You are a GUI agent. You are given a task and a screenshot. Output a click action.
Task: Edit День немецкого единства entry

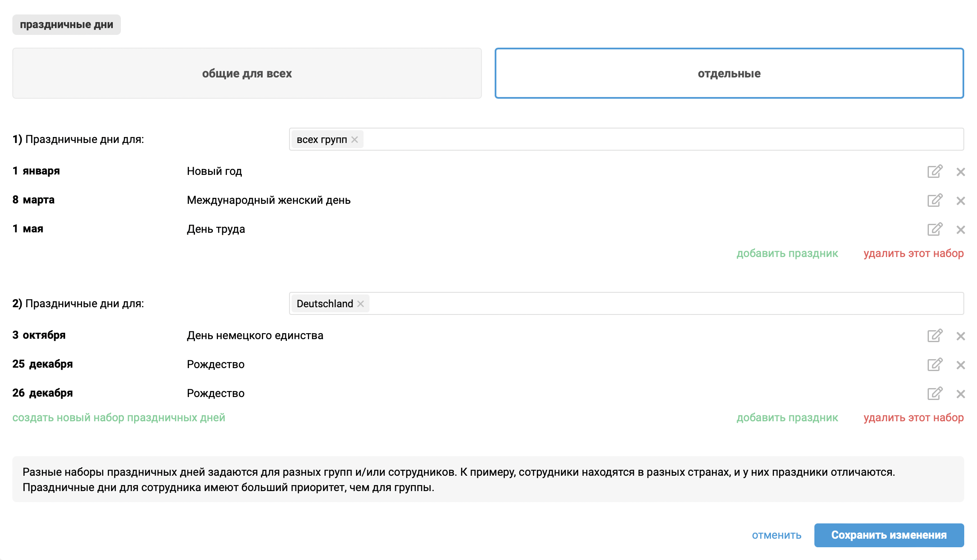pos(934,336)
